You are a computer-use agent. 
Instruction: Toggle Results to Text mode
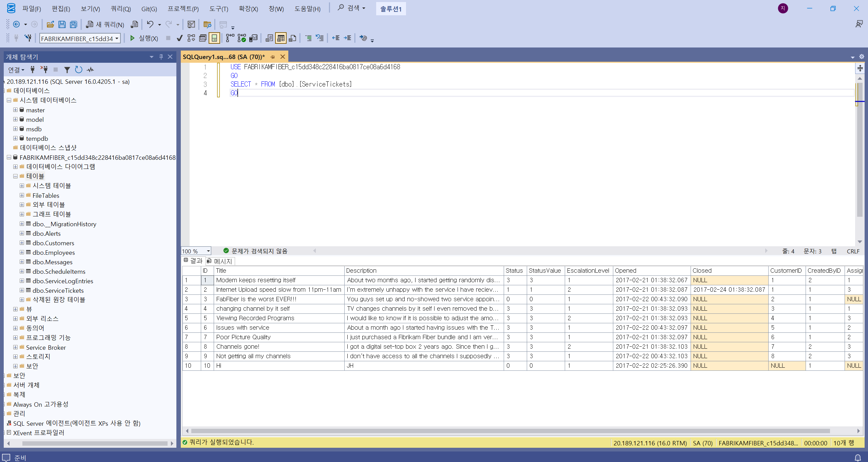(269, 38)
